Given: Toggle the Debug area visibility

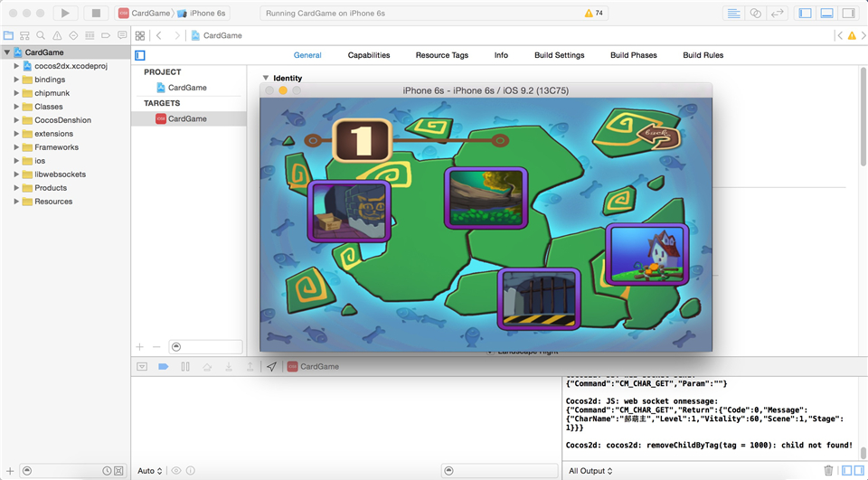Looking at the screenshot, I should coord(827,13).
